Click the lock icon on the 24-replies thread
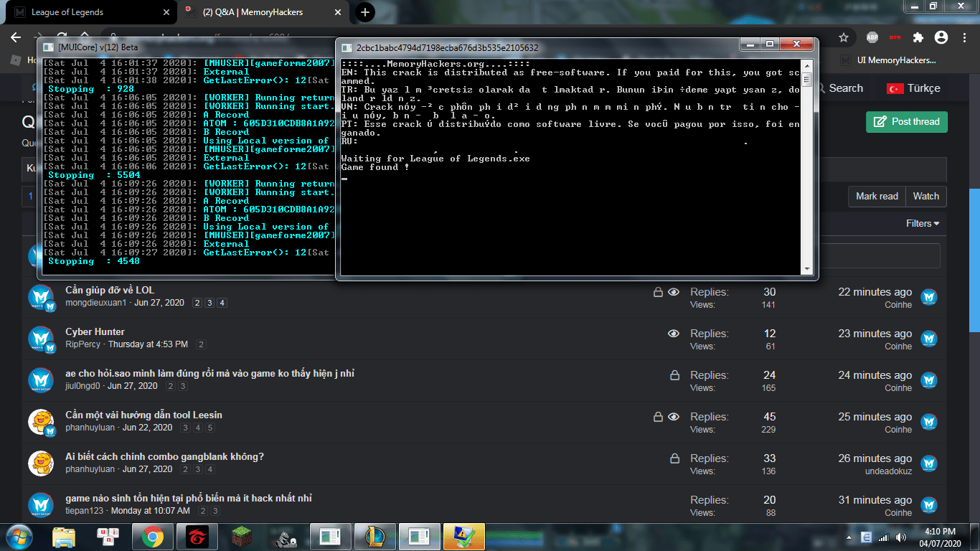Image resolution: width=980 pixels, height=551 pixels. point(674,375)
